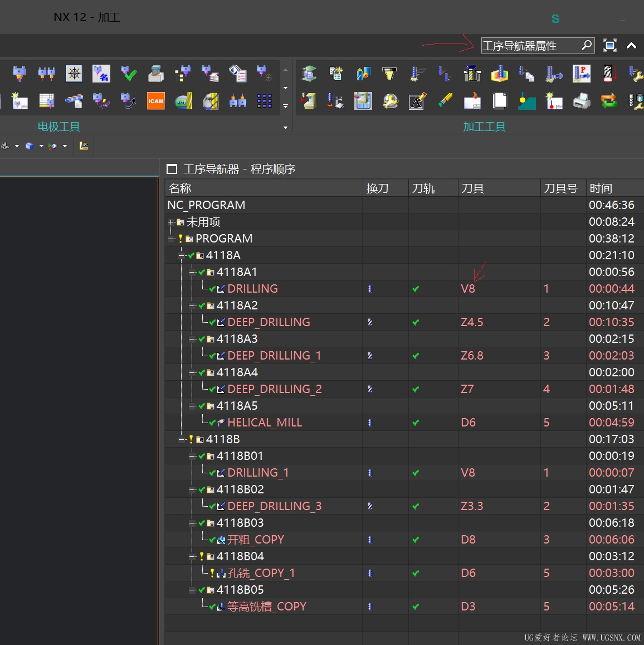Click the 工序导航器属性 search field
Screen dimensions: 644x645
(529, 46)
